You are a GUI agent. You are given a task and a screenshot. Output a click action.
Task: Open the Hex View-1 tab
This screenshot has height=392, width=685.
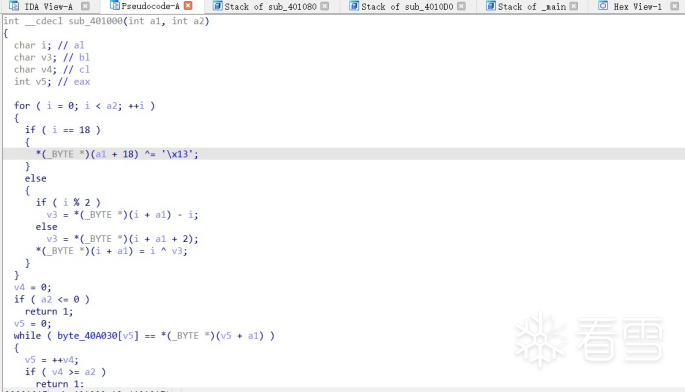637,7
